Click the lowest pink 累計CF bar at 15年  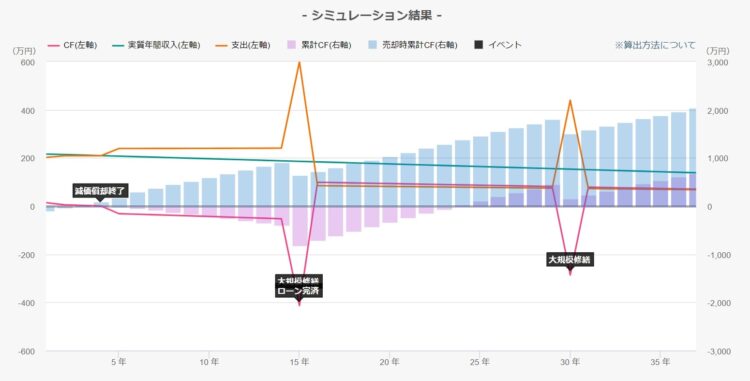point(300,226)
